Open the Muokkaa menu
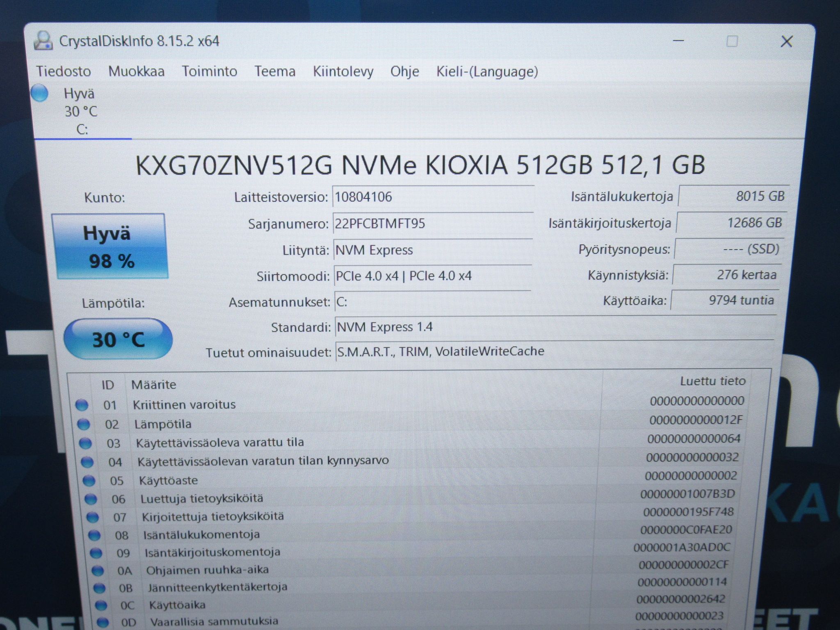840x630 pixels. point(137,71)
